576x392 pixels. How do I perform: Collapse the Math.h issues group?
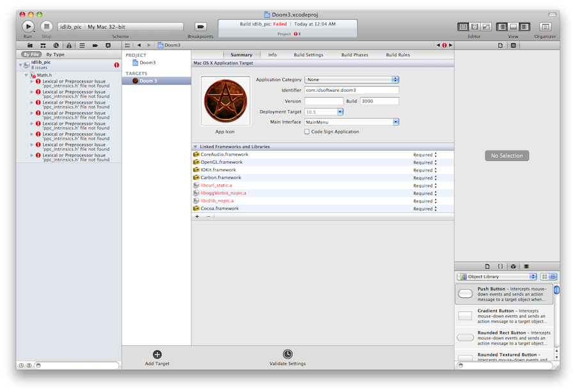tap(26, 75)
